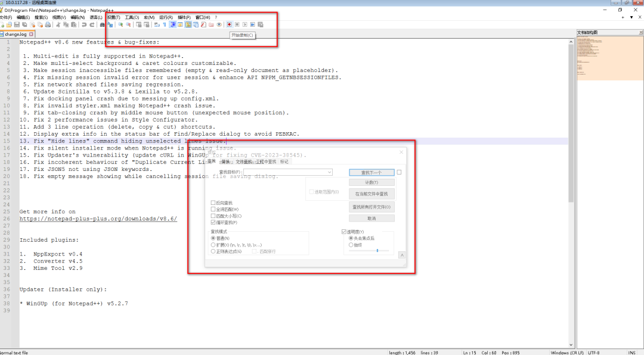Toggle the Word Wrap toolbar icon
The image size is (644, 355).
tap(157, 24)
